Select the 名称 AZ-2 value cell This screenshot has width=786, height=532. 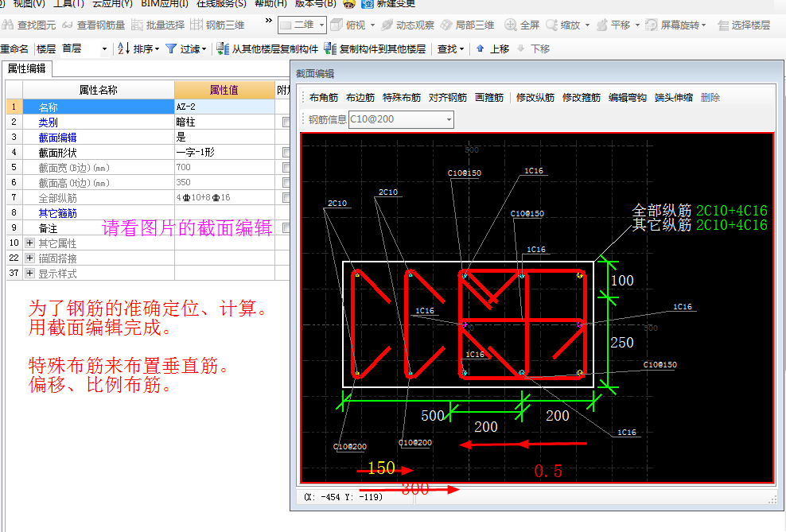[224, 107]
